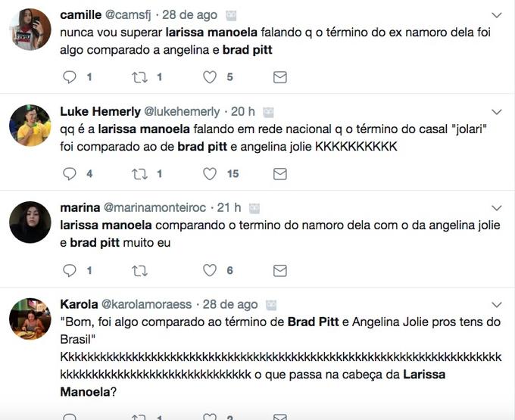515x420 pixels.
Task: Share Luke Hemerly's tweet via message icon
Action: pos(279,174)
